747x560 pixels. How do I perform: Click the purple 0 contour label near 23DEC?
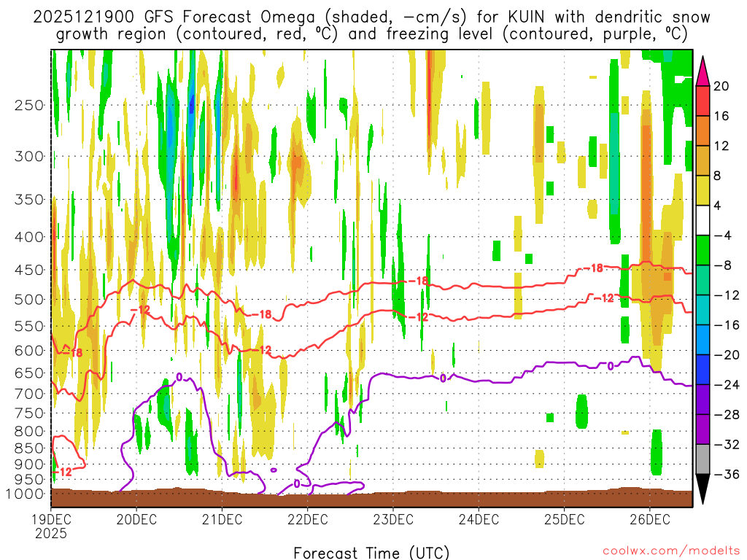tap(443, 378)
